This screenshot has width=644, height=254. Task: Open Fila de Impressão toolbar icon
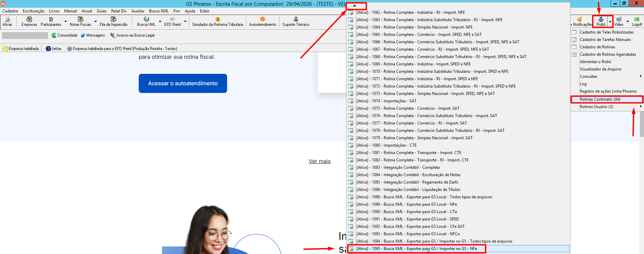pos(114,21)
